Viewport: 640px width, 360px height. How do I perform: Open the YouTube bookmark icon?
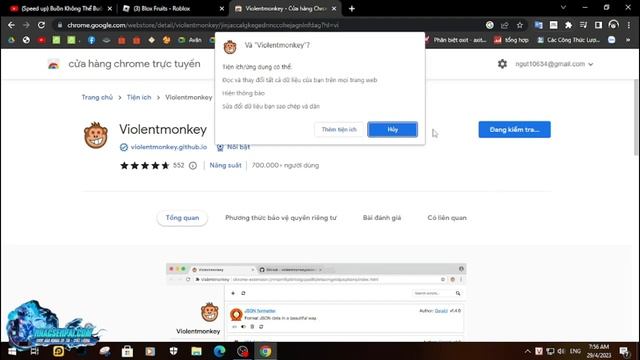(41, 40)
